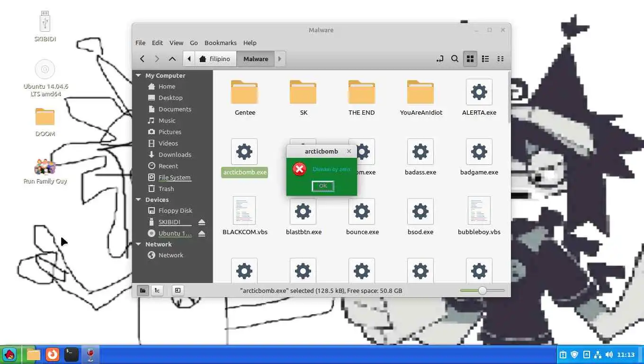Switch to icon view
The width and height of the screenshot is (644, 364).
click(470, 59)
